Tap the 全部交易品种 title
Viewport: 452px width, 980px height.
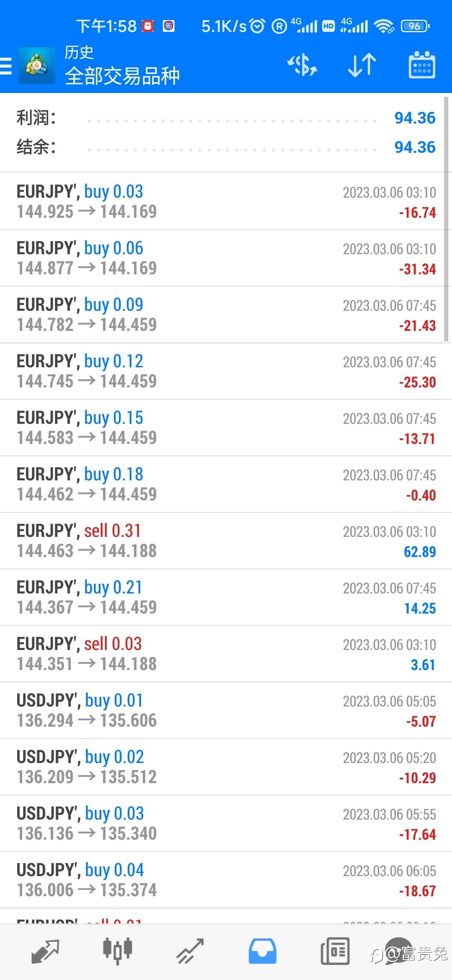[122, 76]
